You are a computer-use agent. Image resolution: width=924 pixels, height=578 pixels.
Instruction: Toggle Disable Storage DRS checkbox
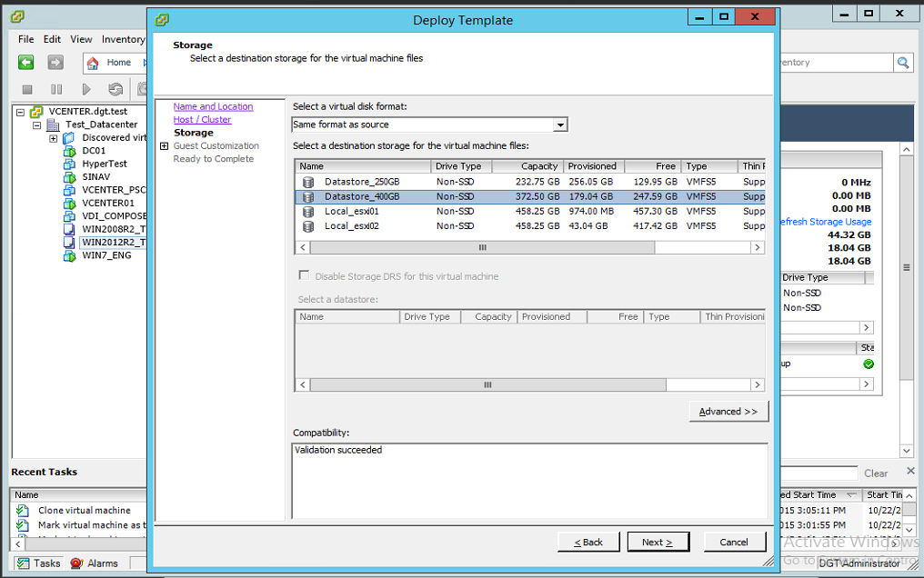[304, 275]
